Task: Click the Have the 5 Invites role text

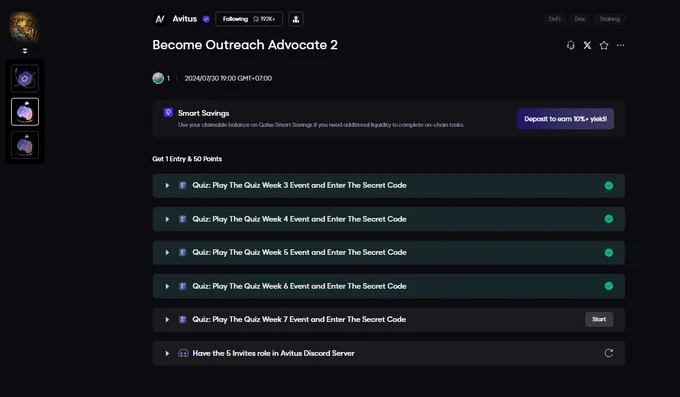Action: coord(273,353)
